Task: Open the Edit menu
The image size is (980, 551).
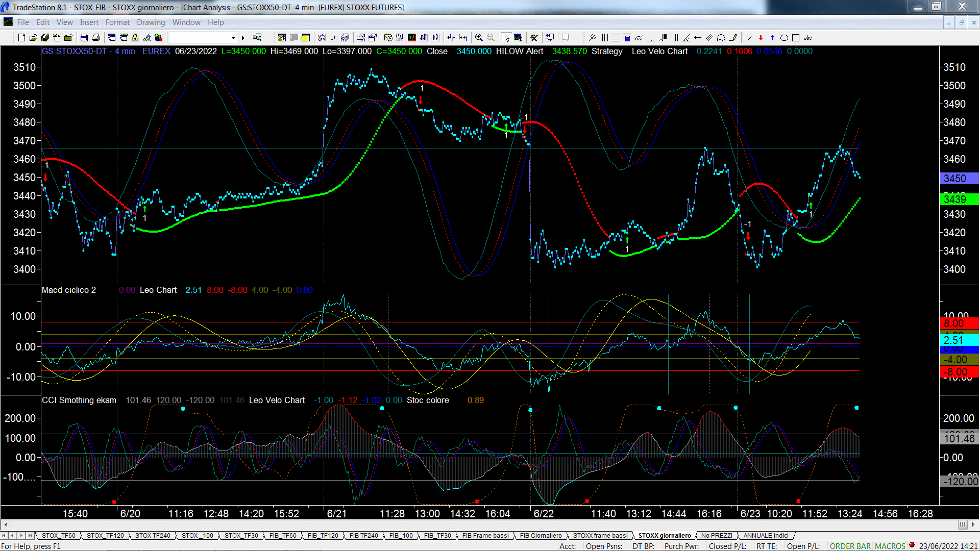Action: tap(43, 22)
